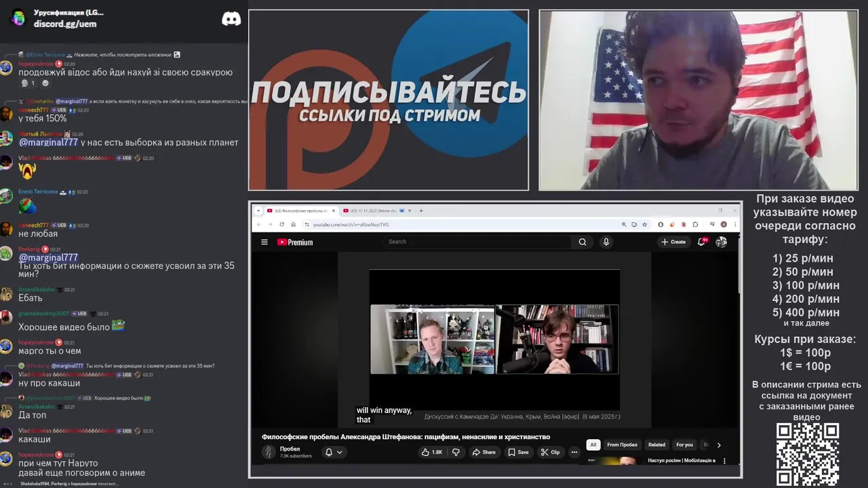Viewport: 868px width, 488px height.
Task: Open browser extensions puzzle icon
Action: coord(695,224)
